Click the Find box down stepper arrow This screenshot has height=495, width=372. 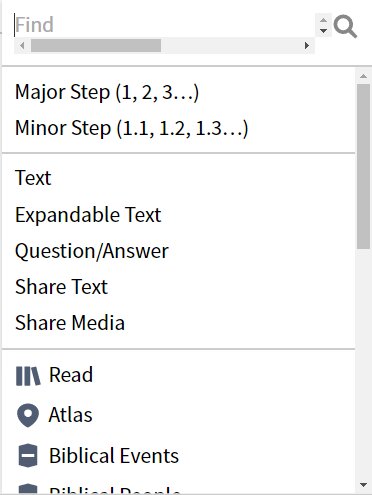[323, 31]
